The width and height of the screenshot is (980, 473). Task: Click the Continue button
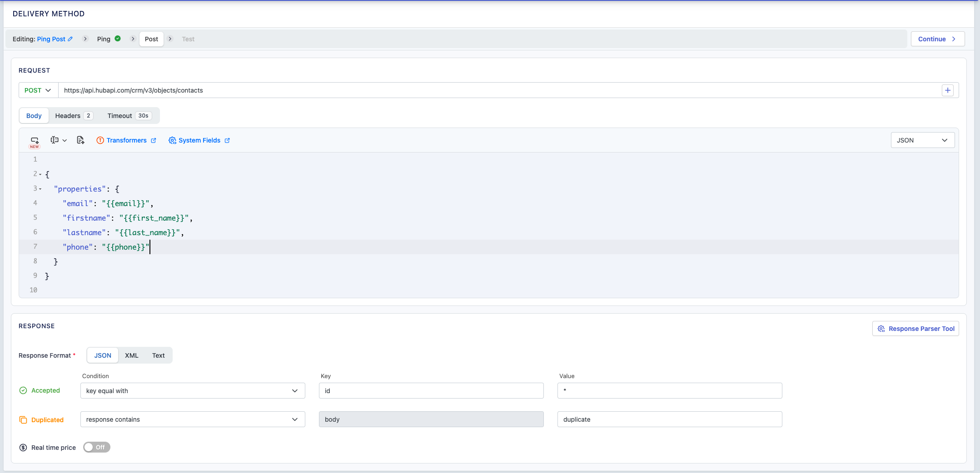938,39
